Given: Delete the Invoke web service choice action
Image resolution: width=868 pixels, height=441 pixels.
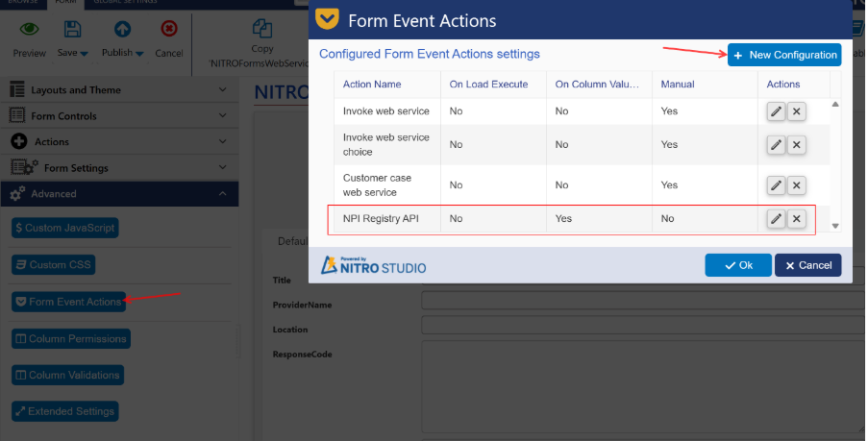Looking at the screenshot, I should [x=797, y=145].
